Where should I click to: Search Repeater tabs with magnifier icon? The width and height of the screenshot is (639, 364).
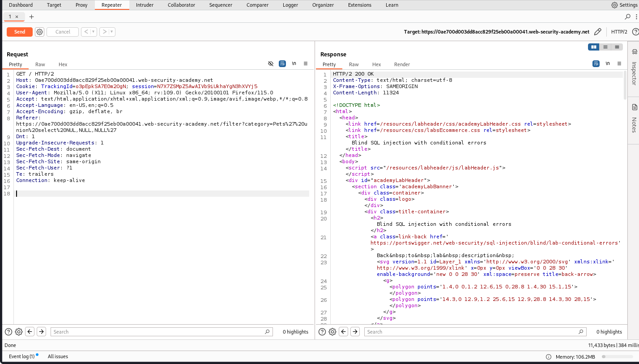point(628,17)
